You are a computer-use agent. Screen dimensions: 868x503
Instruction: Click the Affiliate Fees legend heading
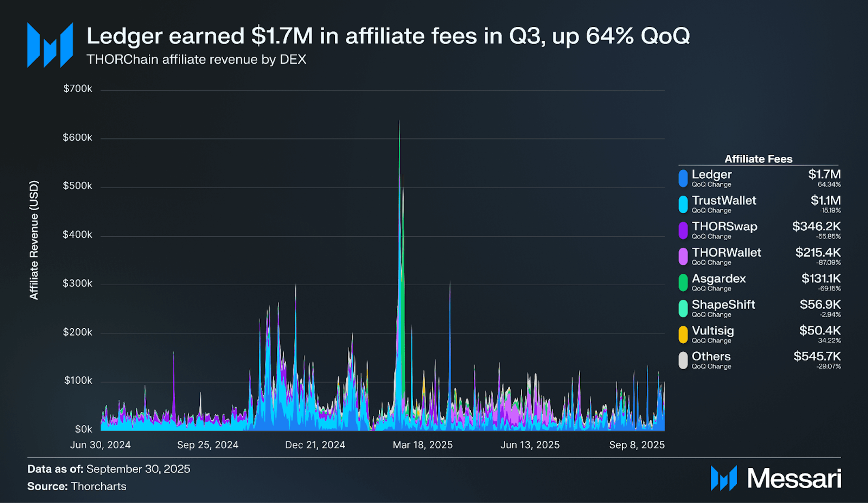tap(758, 159)
